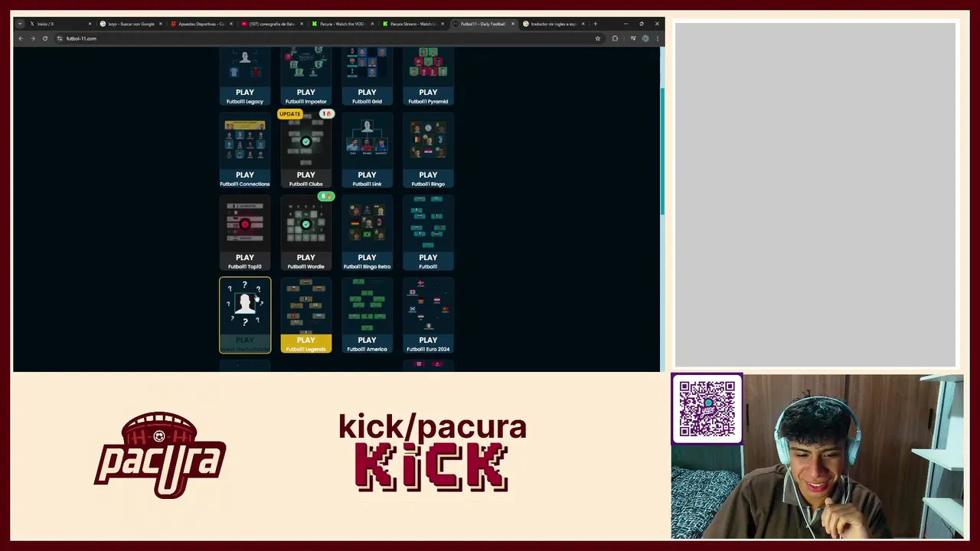
Task: Click the Futbol11 Bingo Retro thumbnail
Action: point(367,225)
